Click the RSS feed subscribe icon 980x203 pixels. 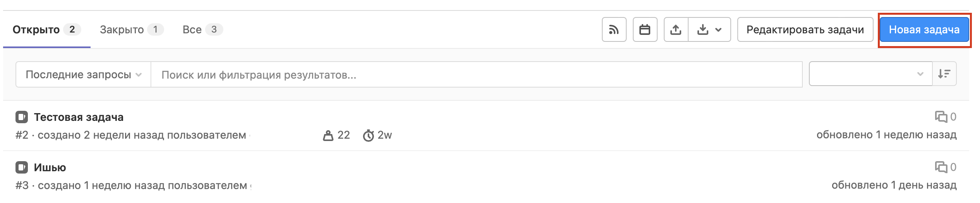point(614,29)
